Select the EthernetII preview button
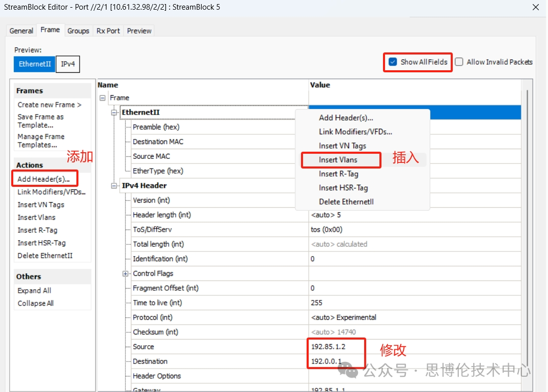This screenshot has height=392, width=548. [x=35, y=64]
